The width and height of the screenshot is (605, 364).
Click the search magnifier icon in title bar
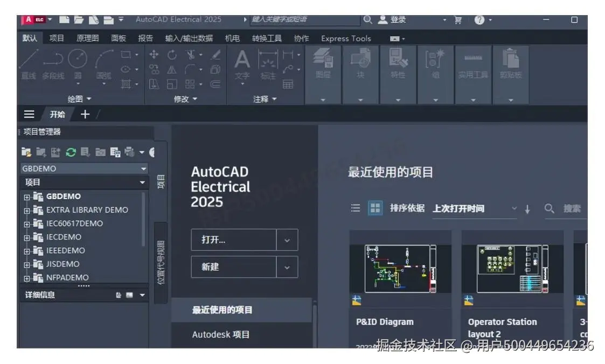click(368, 19)
